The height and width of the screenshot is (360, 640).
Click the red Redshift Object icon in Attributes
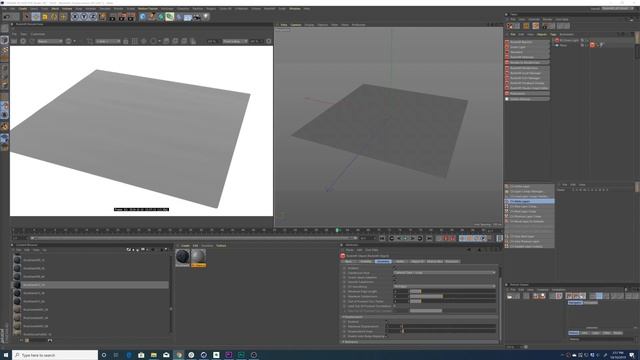[342, 256]
